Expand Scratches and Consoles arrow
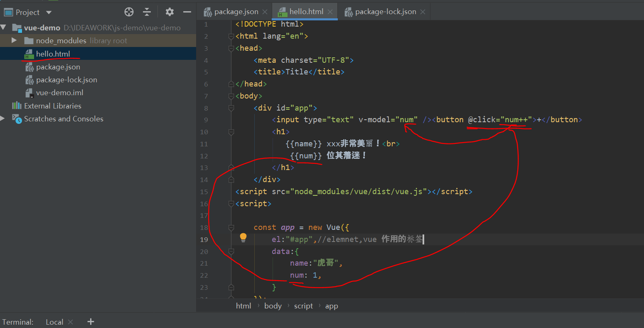The width and height of the screenshot is (644, 328). pyautogui.click(x=3, y=118)
